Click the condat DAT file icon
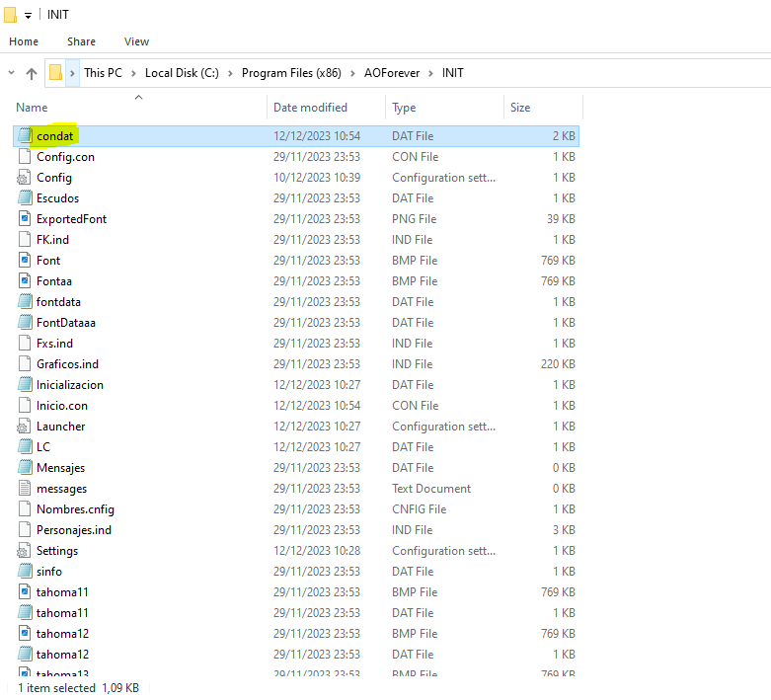The height and width of the screenshot is (700, 771). click(25, 135)
